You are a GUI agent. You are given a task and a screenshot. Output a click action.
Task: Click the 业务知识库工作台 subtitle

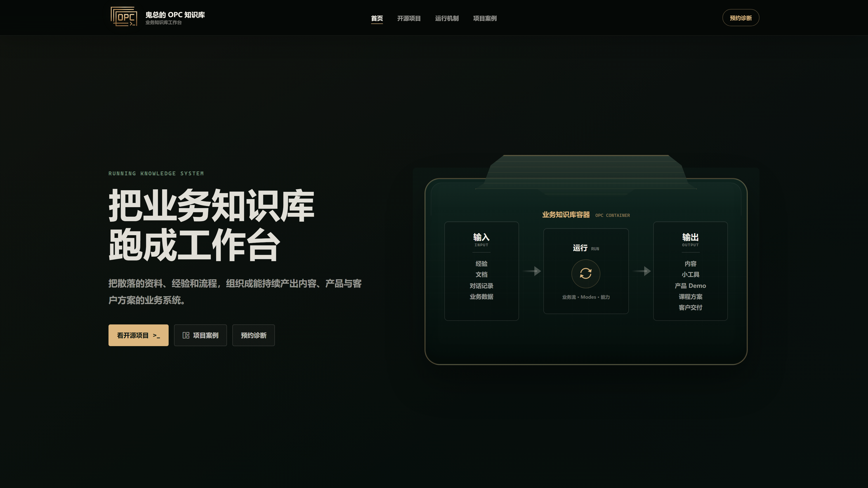pyautogui.click(x=163, y=23)
